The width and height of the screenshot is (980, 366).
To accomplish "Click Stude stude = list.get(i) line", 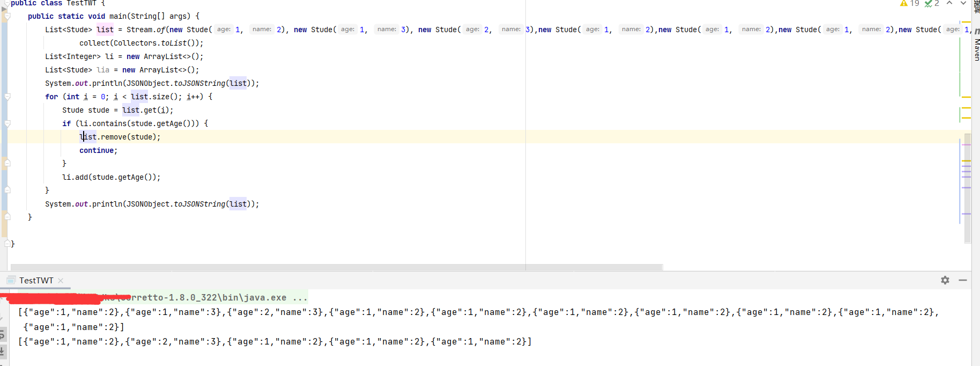I will 118,110.
